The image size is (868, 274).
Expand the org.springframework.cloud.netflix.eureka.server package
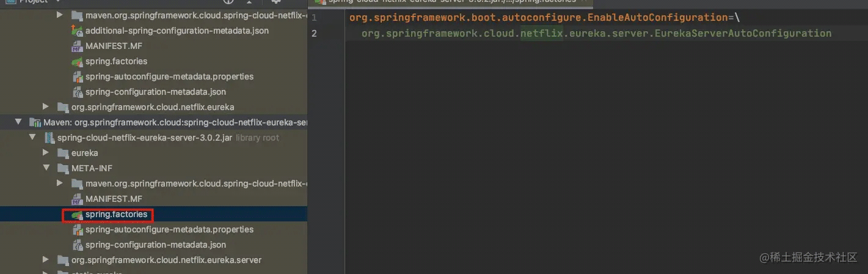click(x=45, y=260)
